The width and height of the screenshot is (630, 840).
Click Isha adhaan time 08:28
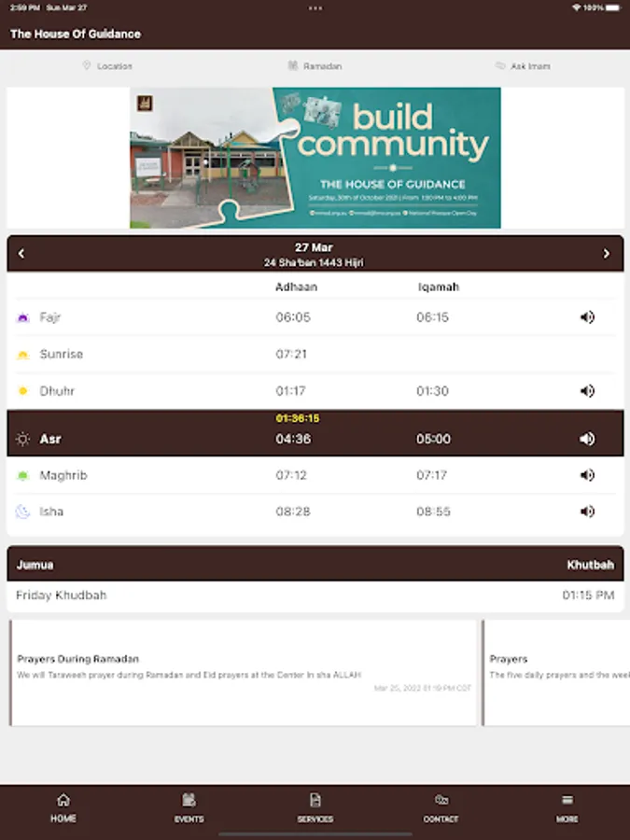pos(293,511)
